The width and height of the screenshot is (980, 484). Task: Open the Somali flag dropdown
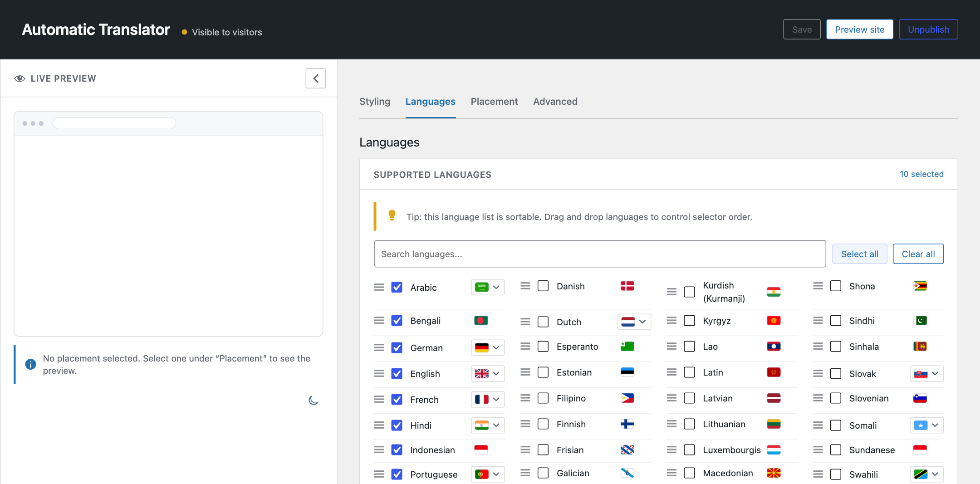[x=927, y=425]
